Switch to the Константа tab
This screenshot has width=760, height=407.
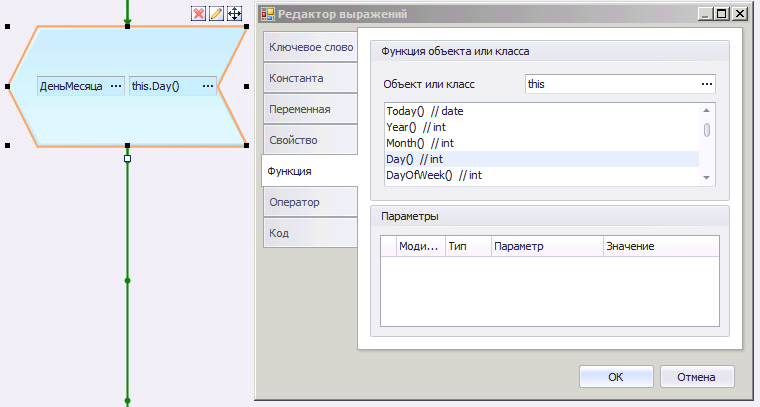(x=311, y=78)
